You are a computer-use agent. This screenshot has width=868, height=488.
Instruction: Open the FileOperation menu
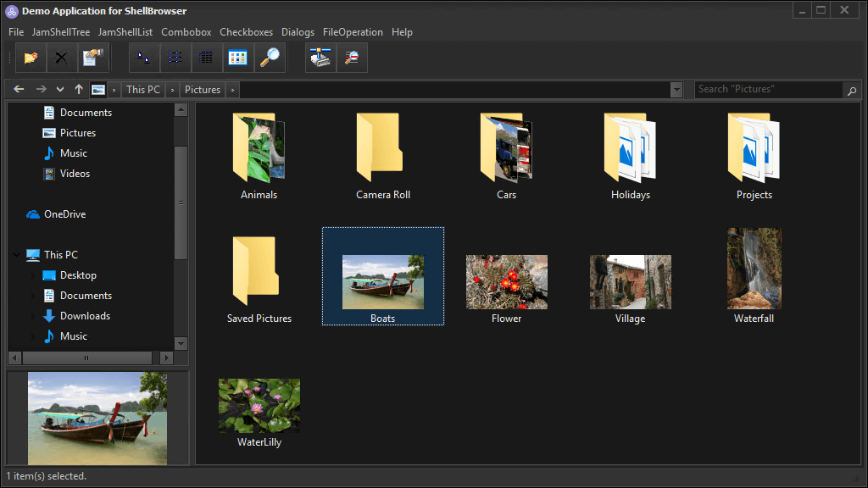pyautogui.click(x=353, y=32)
